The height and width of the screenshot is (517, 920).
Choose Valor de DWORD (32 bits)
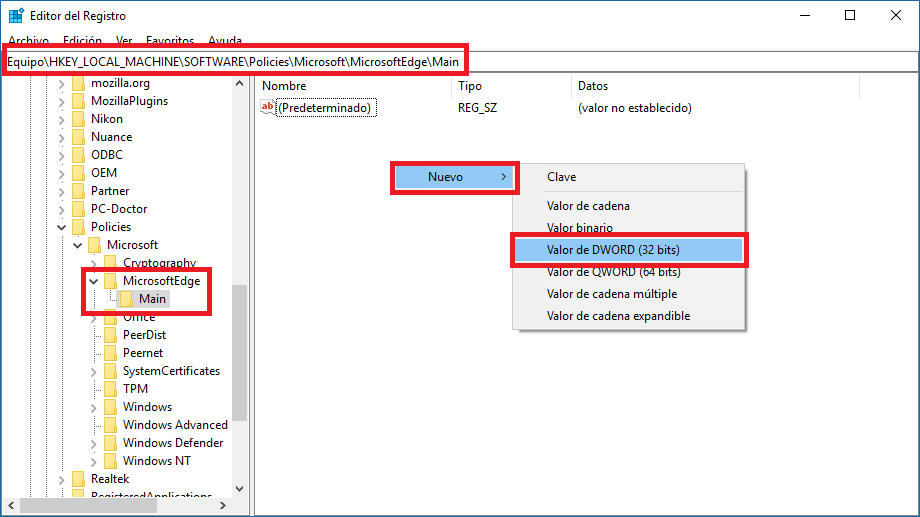628,250
